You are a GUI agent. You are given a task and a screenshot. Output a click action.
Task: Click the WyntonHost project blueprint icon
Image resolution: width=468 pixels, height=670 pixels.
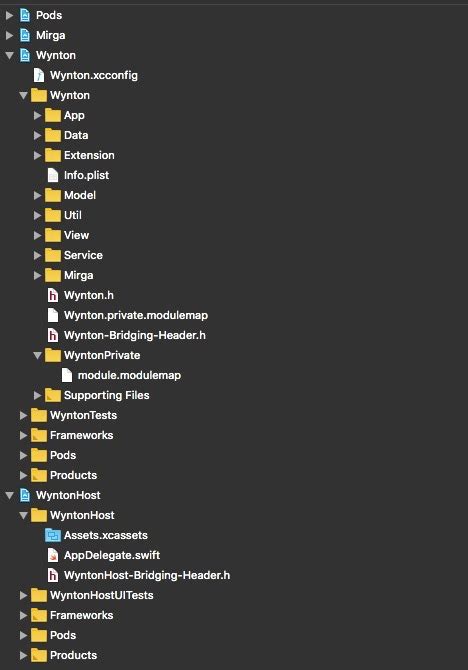[25, 495]
